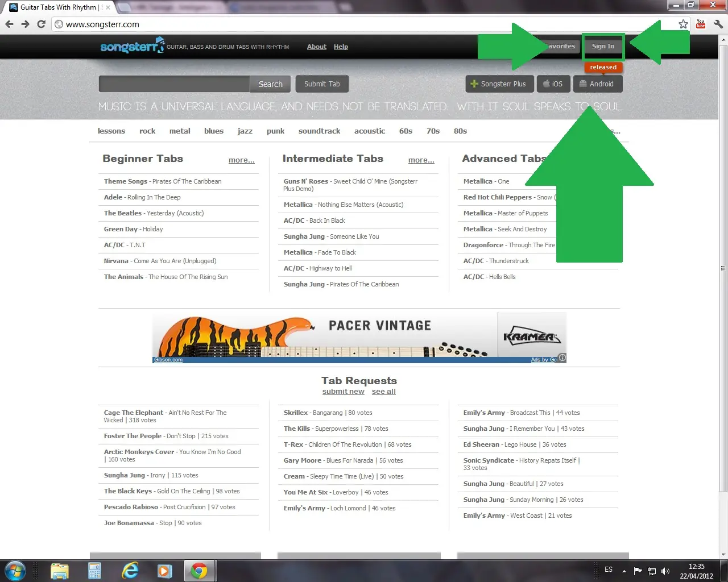Open Metallica One tab
The height and width of the screenshot is (582, 728).
[x=486, y=181]
